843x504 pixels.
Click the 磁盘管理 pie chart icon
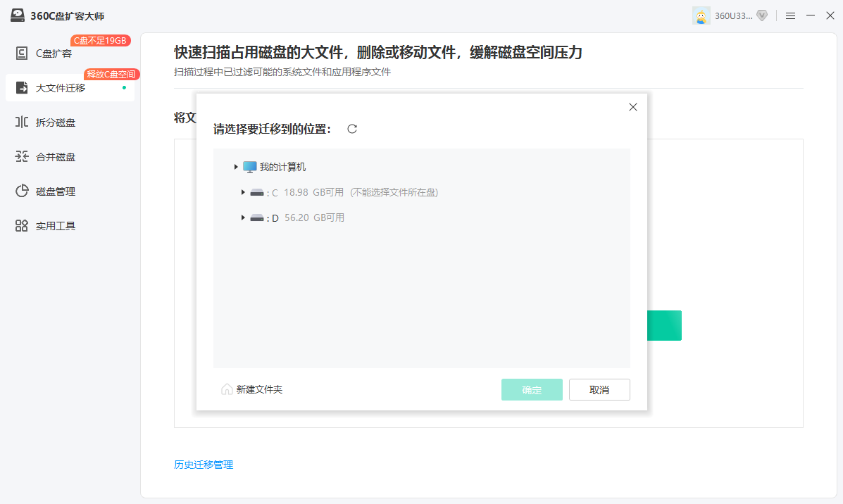point(22,191)
